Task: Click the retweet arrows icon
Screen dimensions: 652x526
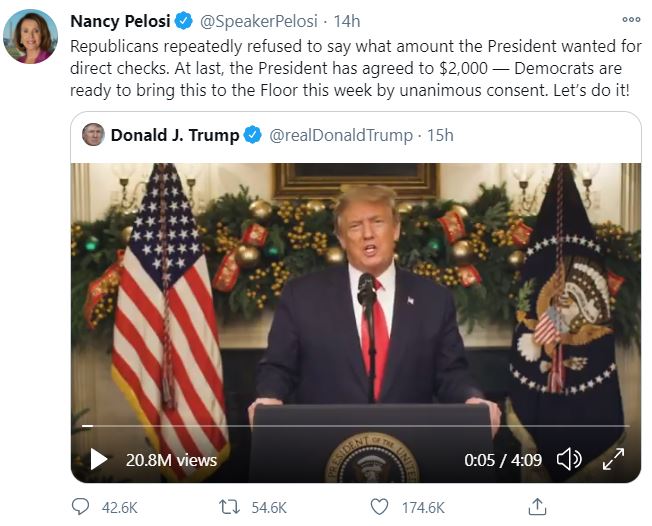Action: point(229,507)
